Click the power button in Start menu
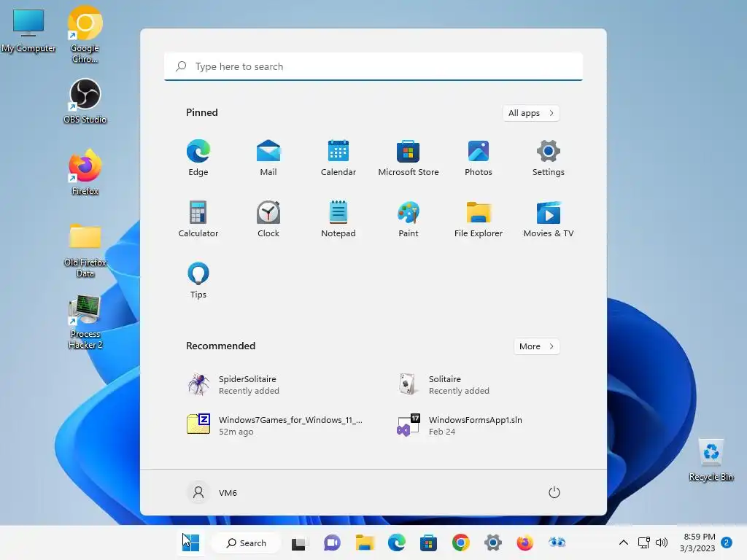The width and height of the screenshot is (747, 560). (554, 492)
